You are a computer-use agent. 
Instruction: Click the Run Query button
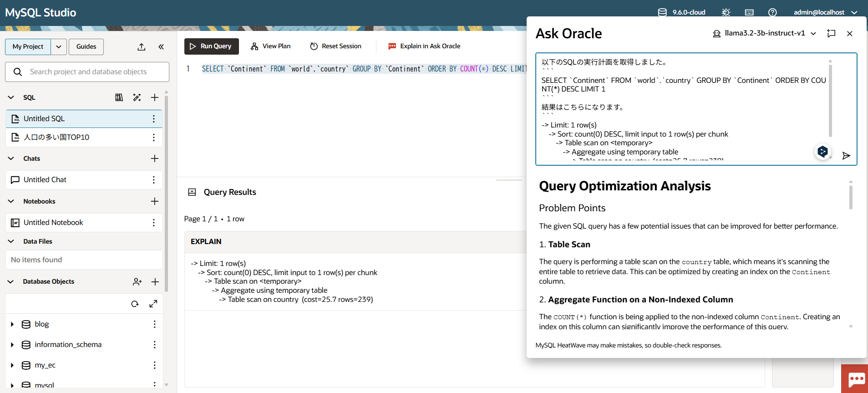(x=211, y=46)
